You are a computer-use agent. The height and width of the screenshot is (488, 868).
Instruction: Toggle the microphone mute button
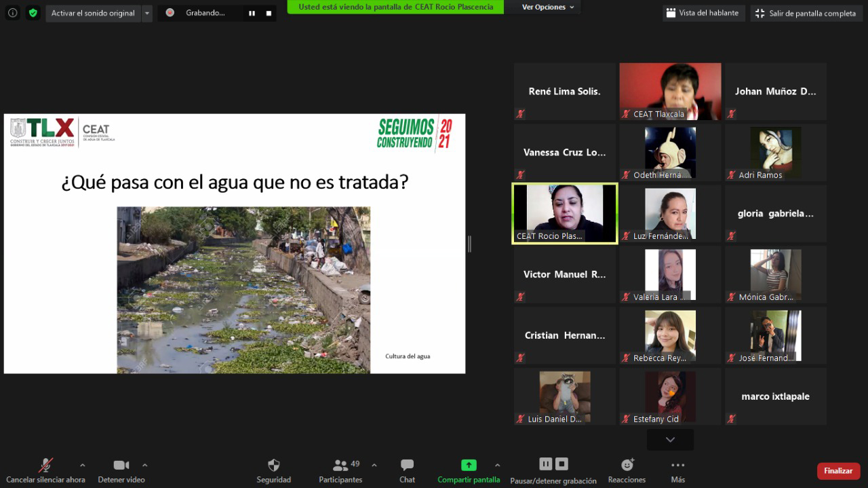click(45, 466)
